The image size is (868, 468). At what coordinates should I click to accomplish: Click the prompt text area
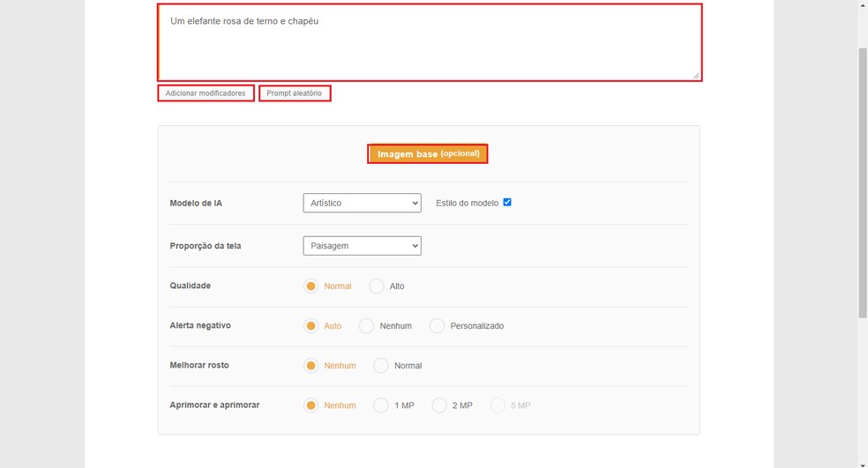[430, 42]
